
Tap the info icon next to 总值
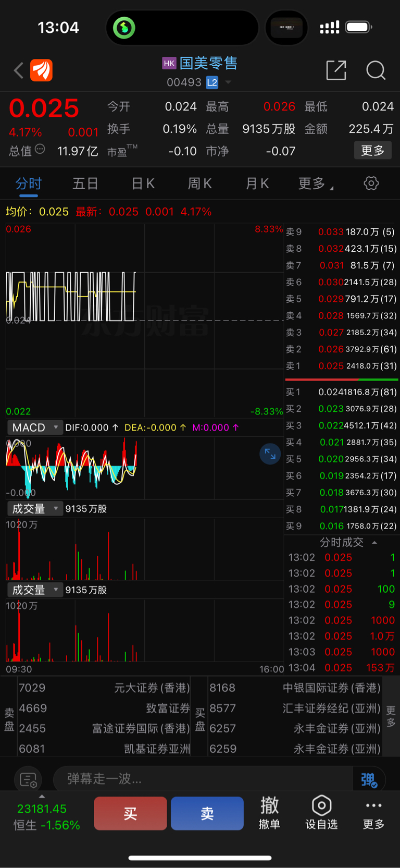40,149
